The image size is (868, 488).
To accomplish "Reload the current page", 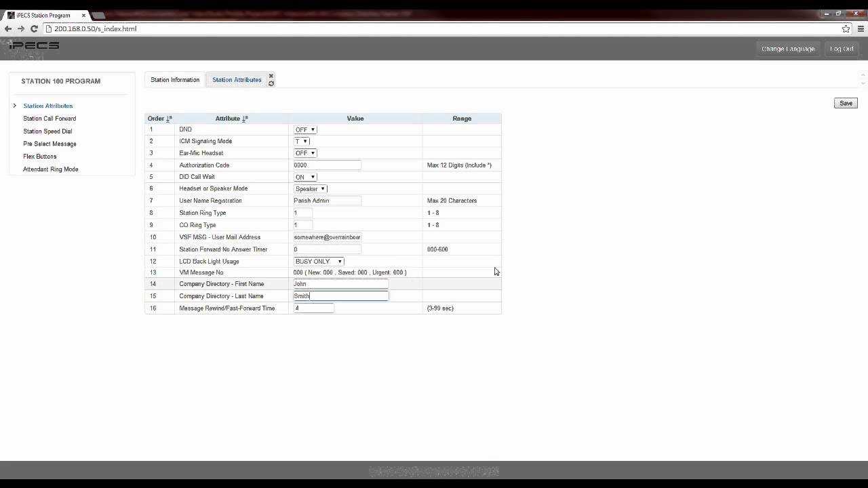I will 34,28.
